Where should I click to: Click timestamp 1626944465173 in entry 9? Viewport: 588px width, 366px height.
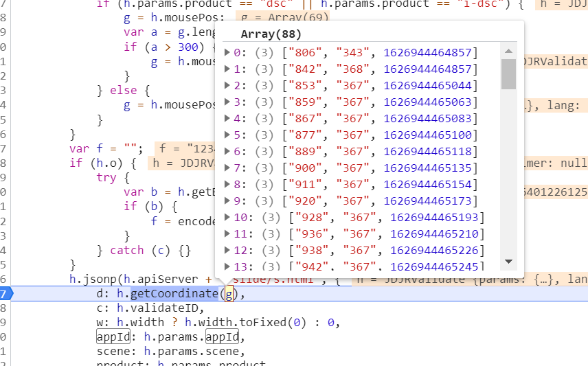click(427, 201)
